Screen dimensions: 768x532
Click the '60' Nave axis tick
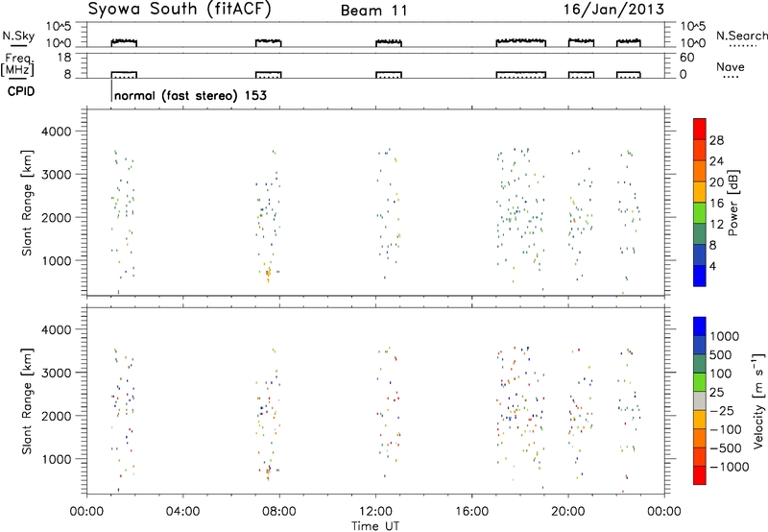pyautogui.click(x=686, y=58)
